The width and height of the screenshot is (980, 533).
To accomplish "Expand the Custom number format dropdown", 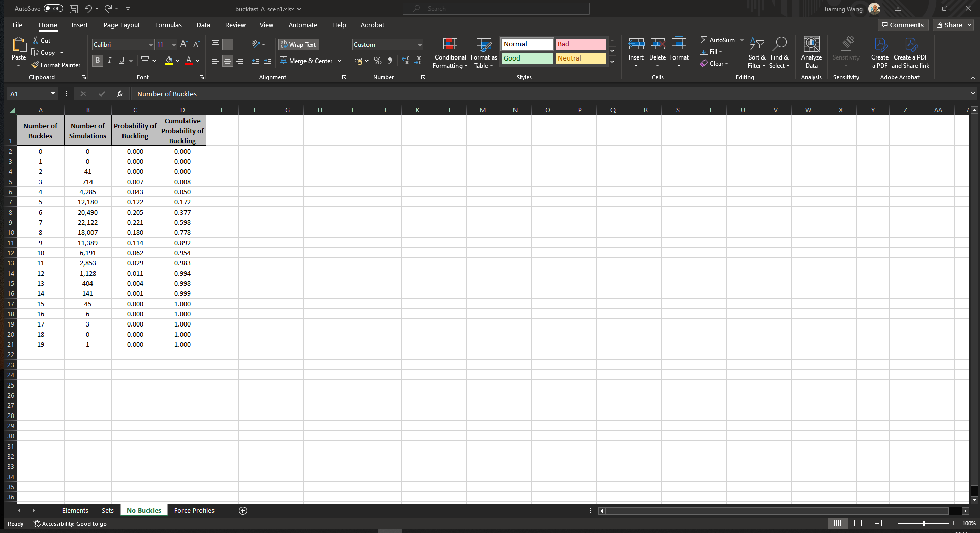I will coord(420,45).
